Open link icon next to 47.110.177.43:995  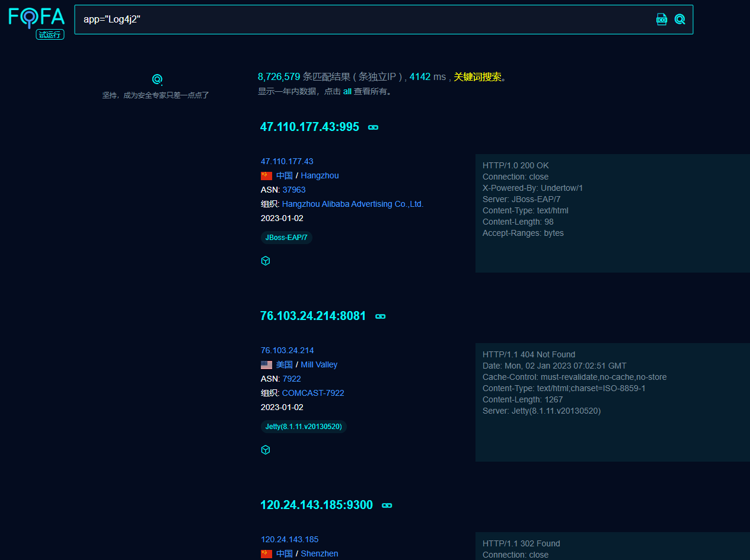(374, 127)
